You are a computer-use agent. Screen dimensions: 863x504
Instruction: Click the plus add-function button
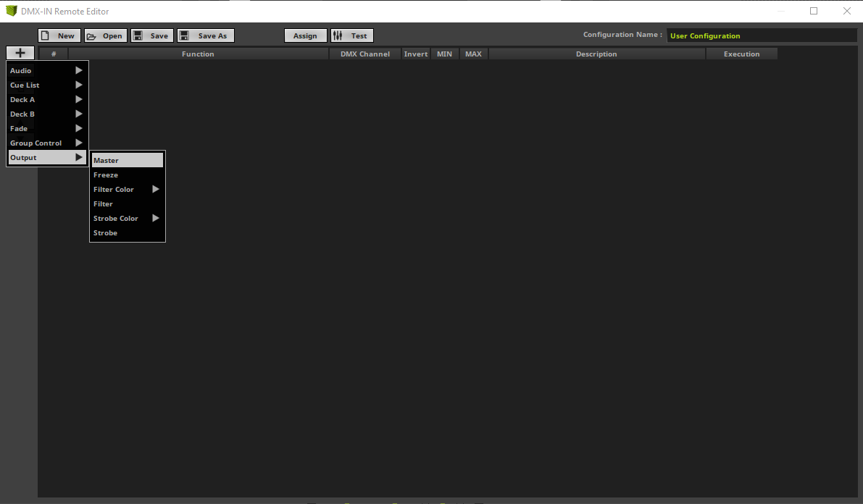(20, 53)
